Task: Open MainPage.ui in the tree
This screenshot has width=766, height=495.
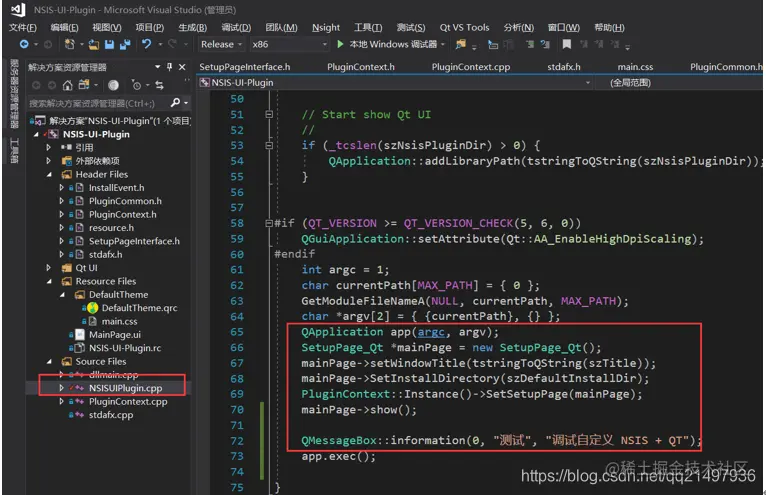Action: tap(114, 335)
